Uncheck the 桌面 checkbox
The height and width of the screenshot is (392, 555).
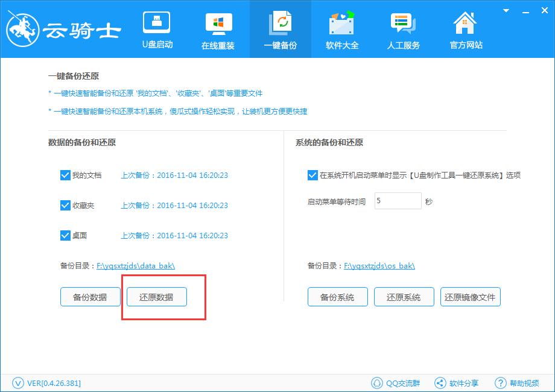65,235
